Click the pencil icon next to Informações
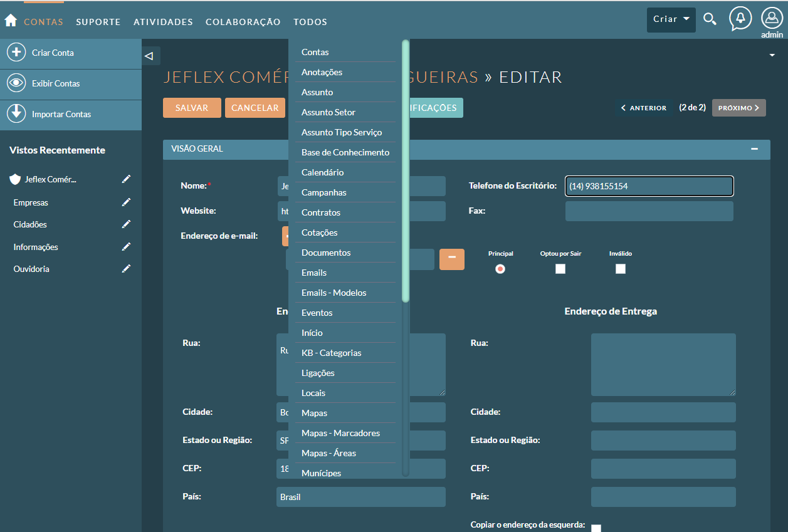Image resolution: width=788 pixels, height=532 pixels. [x=127, y=247]
